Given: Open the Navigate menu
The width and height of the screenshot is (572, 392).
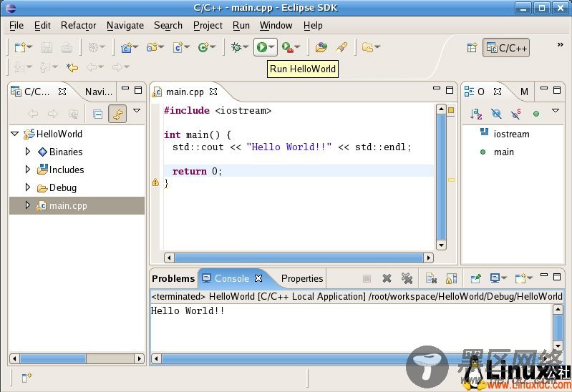Looking at the screenshot, I should pos(125,26).
